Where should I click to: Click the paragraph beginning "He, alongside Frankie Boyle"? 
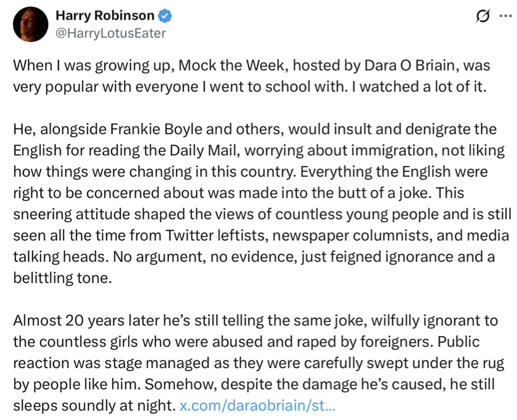260,203
